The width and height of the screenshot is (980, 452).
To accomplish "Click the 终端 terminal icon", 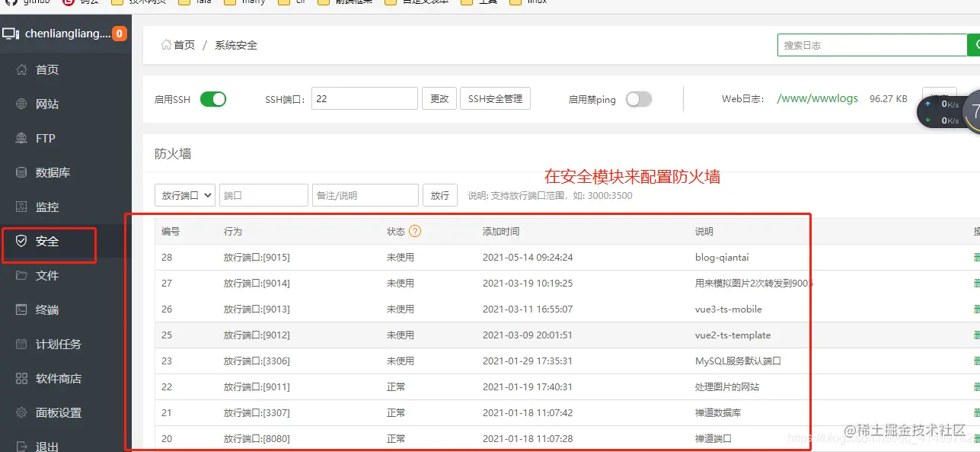I will [x=21, y=309].
